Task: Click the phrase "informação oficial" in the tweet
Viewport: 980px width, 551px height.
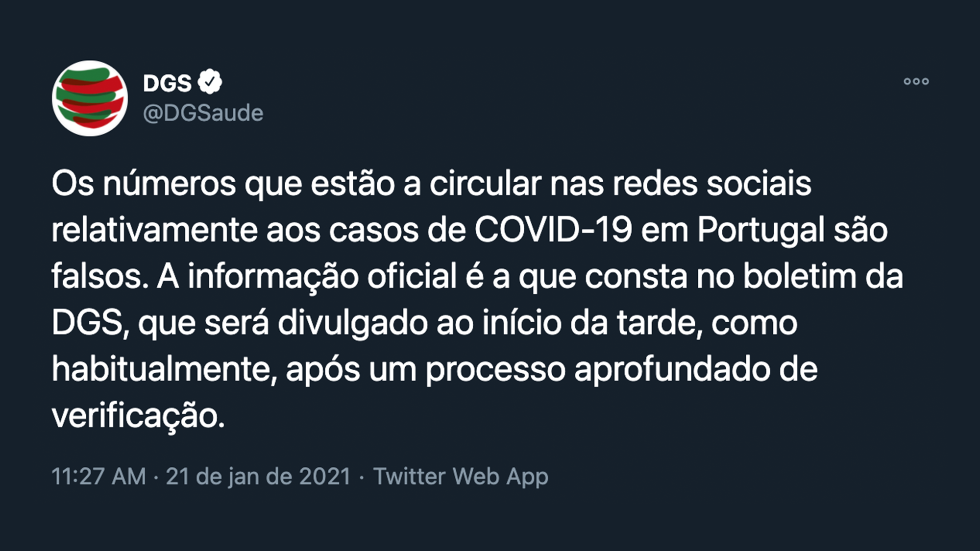Action: [x=322, y=276]
